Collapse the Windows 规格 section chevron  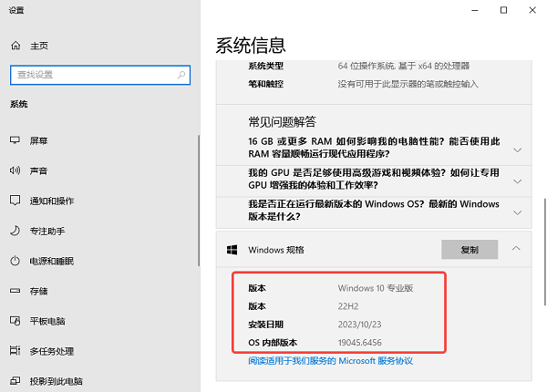(x=516, y=248)
